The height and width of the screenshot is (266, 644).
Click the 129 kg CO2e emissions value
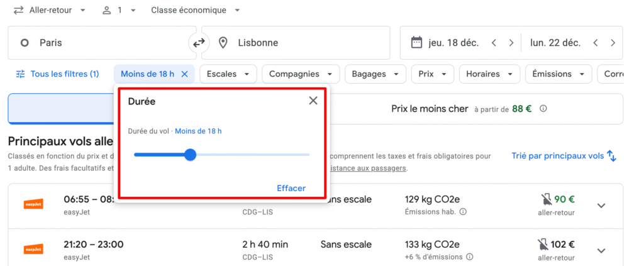(432, 199)
